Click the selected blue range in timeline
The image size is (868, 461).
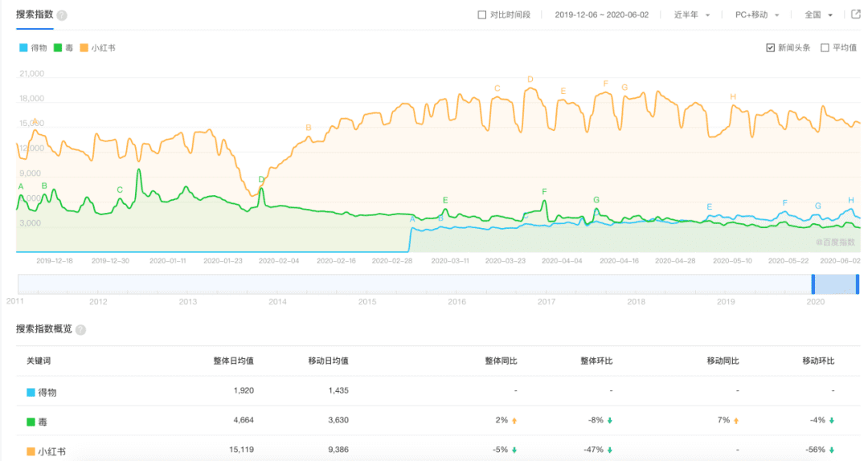835,284
